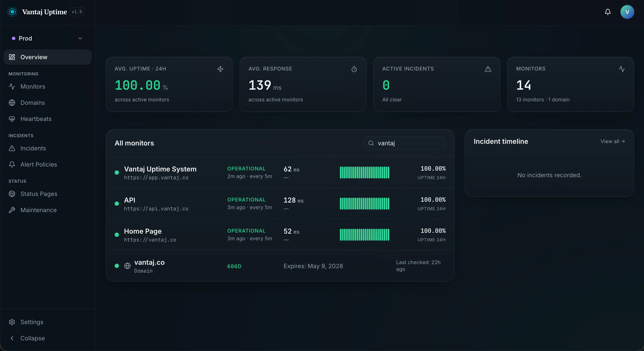The height and width of the screenshot is (351, 644).
Task: Click View all in Incident timeline
Action: (x=612, y=141)
